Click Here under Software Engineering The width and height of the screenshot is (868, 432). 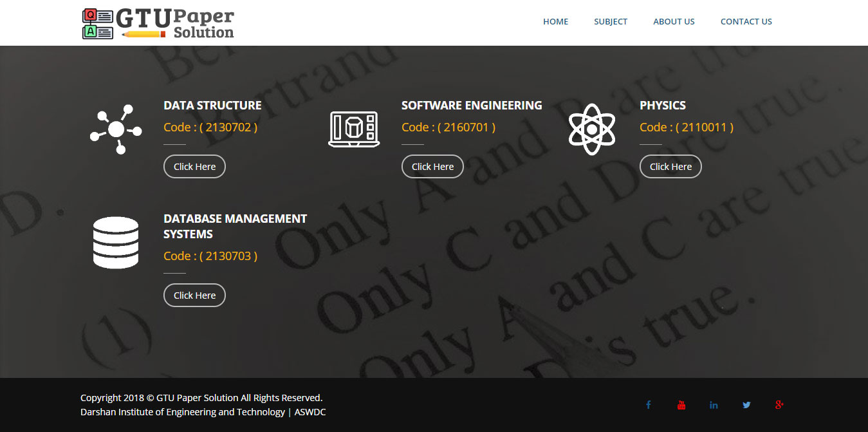pyautogui.click(x=432, y=166)
